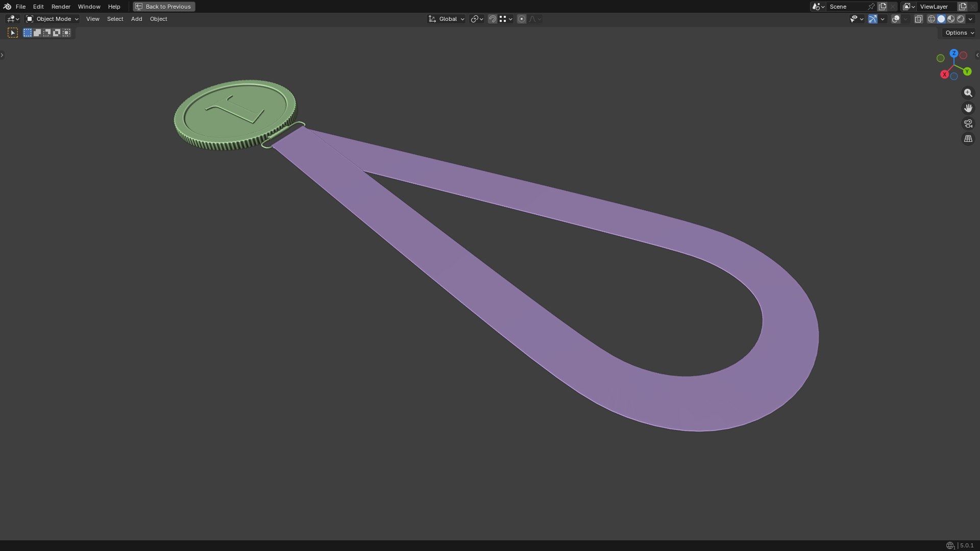Open the Window menu
Screen dimensions: 980x551
click(x=89, y=7)
